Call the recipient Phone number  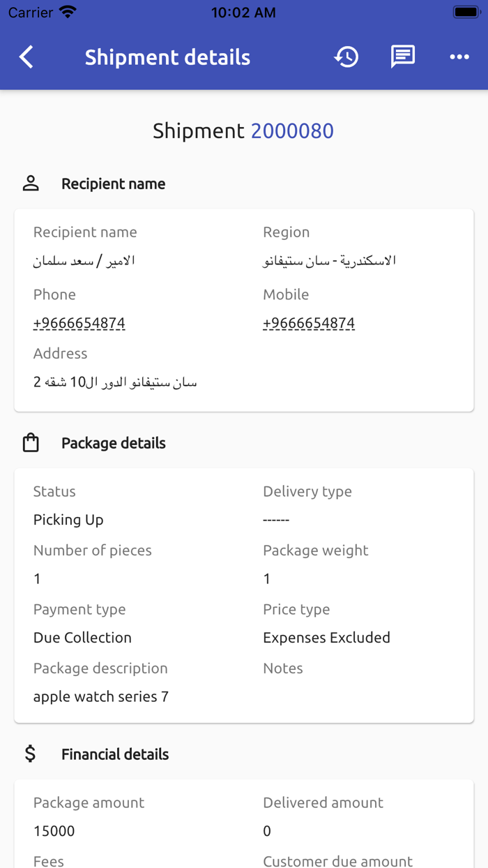[79, 323]
